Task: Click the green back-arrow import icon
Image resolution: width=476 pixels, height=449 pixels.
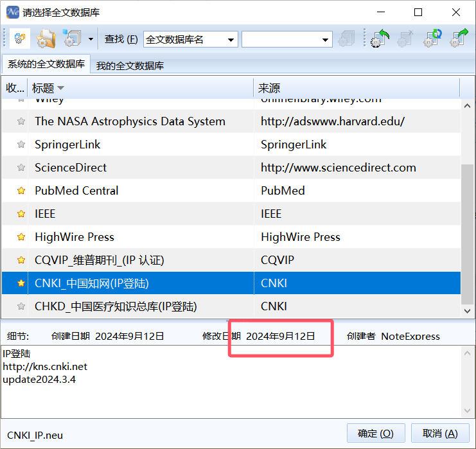Action: pos(380,39)
